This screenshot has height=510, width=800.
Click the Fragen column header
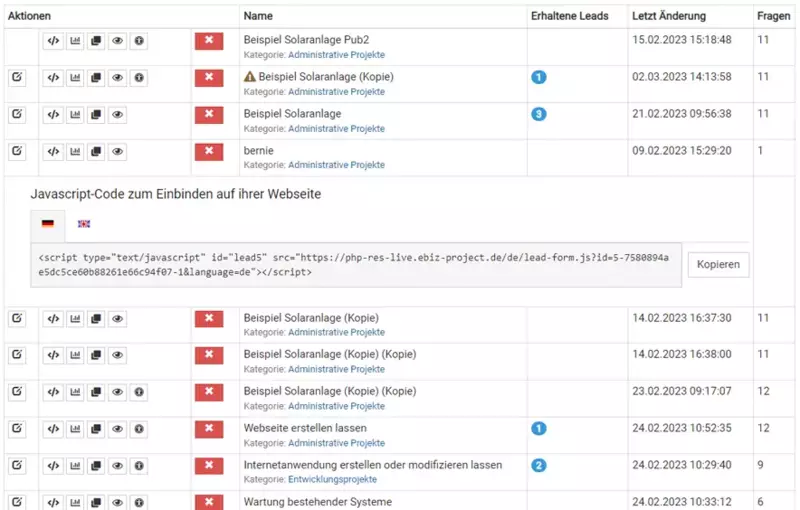pyautogui.click(x=773, y=16)
